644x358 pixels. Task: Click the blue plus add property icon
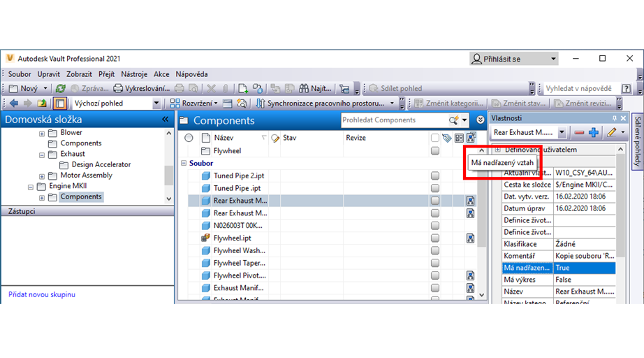594,132
